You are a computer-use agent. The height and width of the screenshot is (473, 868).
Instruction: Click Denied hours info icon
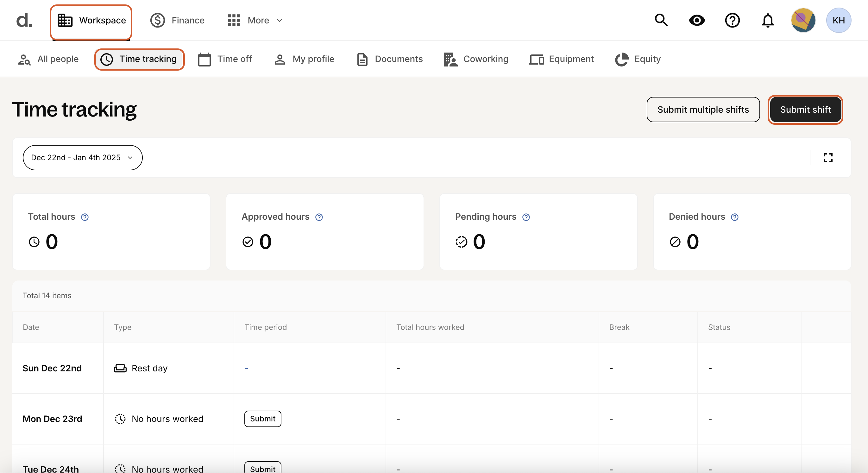click(734, 217)
